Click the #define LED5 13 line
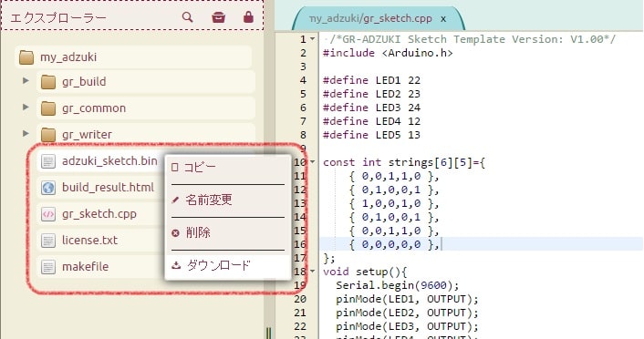644x339 pixels. [371, 135]
